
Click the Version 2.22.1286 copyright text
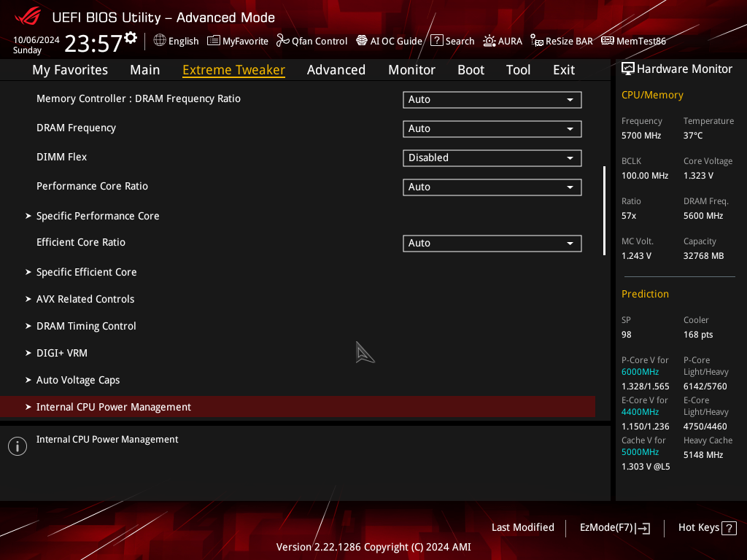pos(373,547)
